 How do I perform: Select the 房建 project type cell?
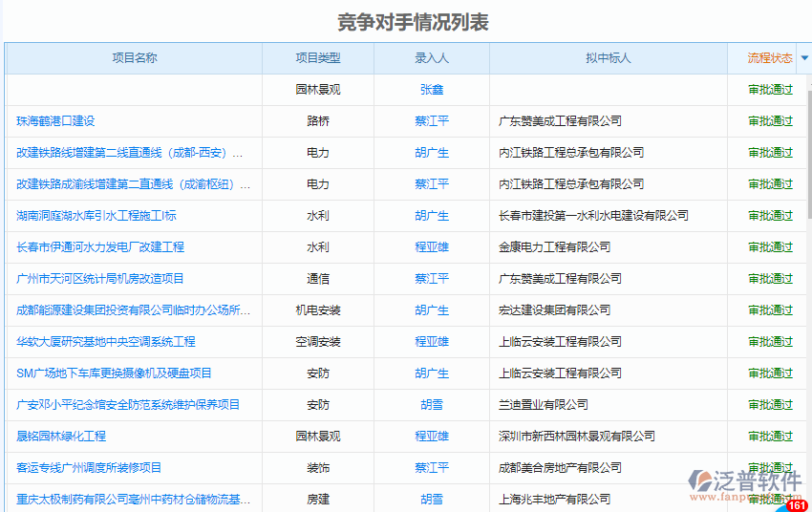pyautogui.click(x=318, y=501)
